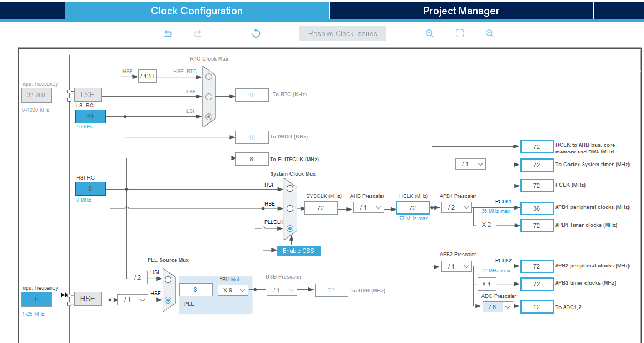
Task: Switch to Project Manager tab
Action: point(461,11)
